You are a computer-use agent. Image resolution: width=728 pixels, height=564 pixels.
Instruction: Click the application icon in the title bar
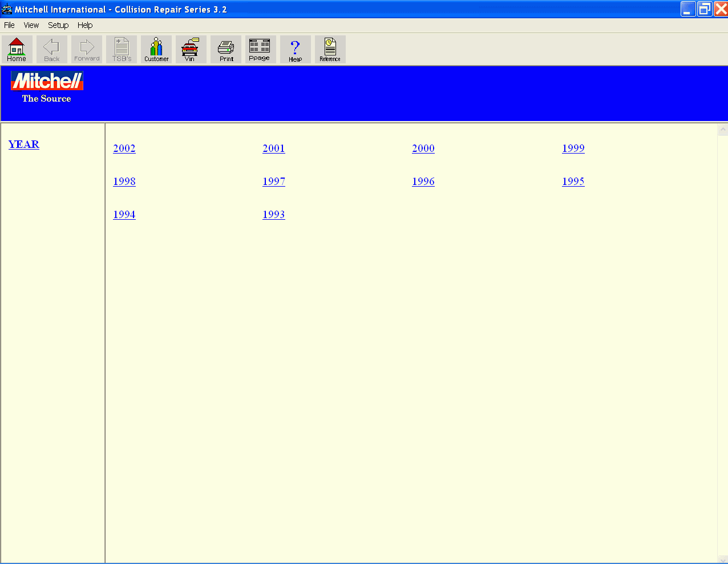(x=7, y=9)
